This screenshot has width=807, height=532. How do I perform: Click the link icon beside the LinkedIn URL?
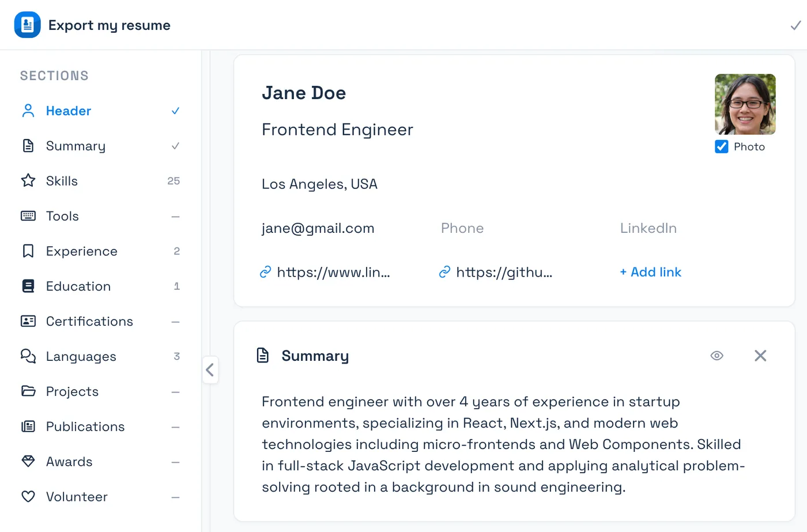(265, 272)
